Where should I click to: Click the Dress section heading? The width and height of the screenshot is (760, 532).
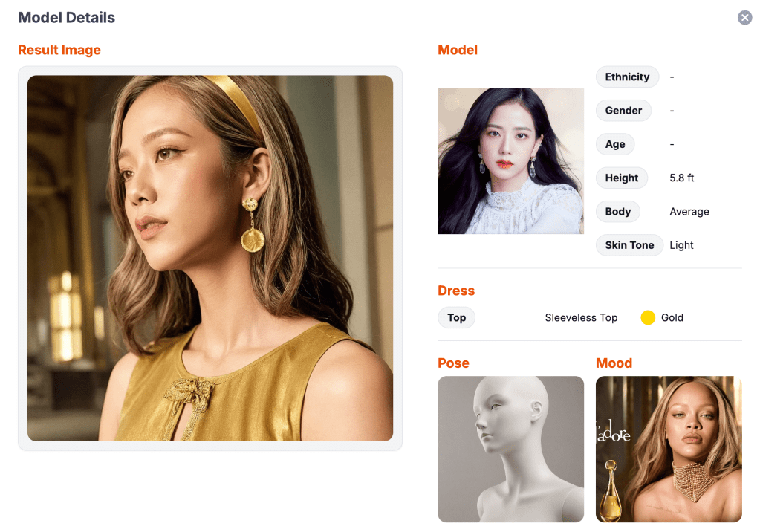(456, 291)
